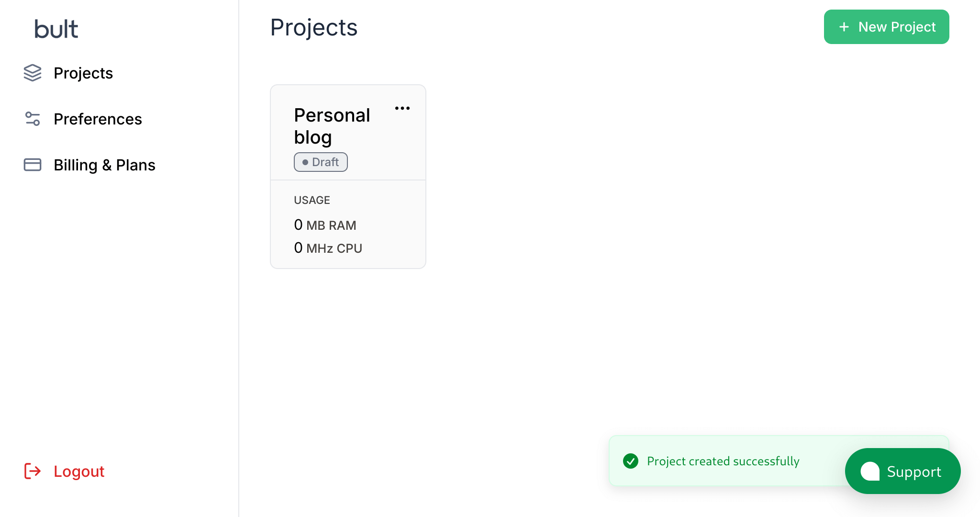
Task: Toggle the Draft status badge on project
Action: click(x=321, y=162)
